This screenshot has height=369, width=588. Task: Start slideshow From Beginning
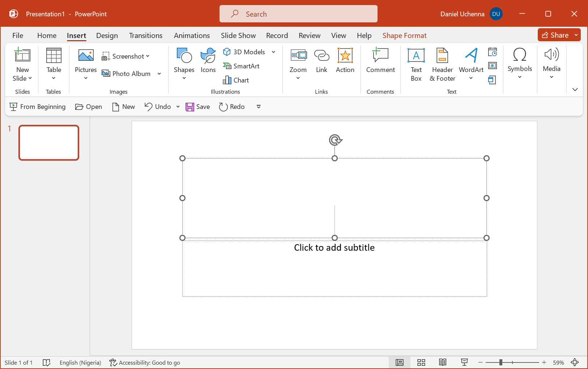point(38,107)
